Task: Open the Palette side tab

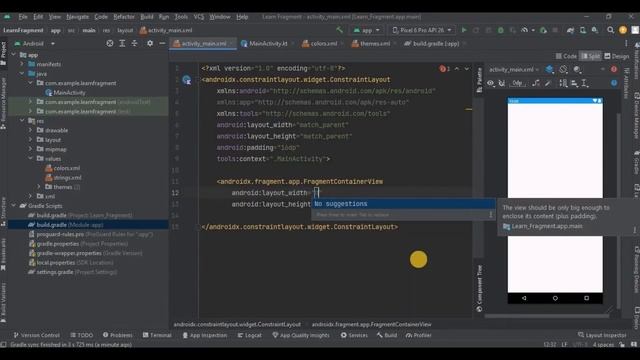Action: [x=480, y=80]
